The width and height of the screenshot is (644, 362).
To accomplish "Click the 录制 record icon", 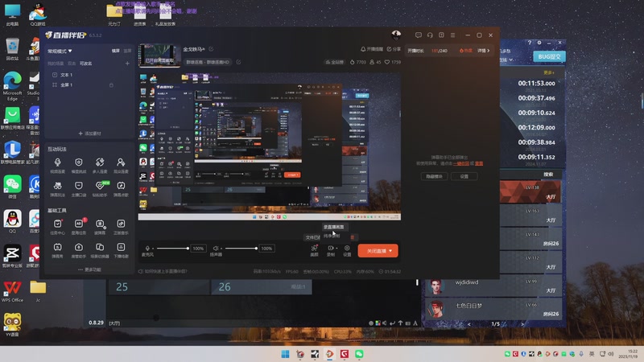I will [331, 249].
